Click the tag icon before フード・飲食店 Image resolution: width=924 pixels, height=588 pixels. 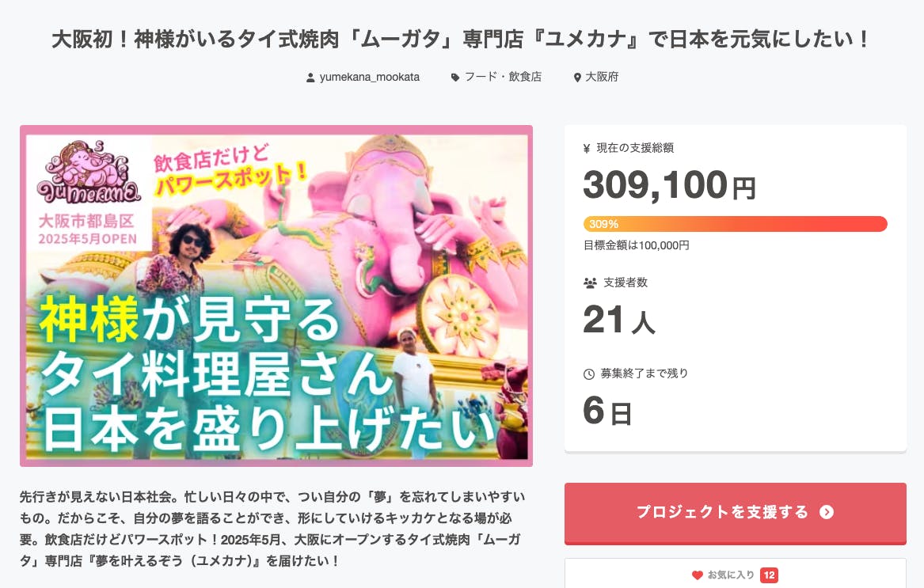pos(455,78)
